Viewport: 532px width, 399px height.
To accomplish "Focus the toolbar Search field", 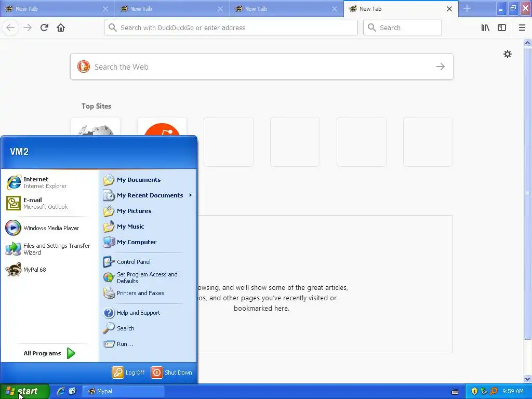I will point(403,28).
